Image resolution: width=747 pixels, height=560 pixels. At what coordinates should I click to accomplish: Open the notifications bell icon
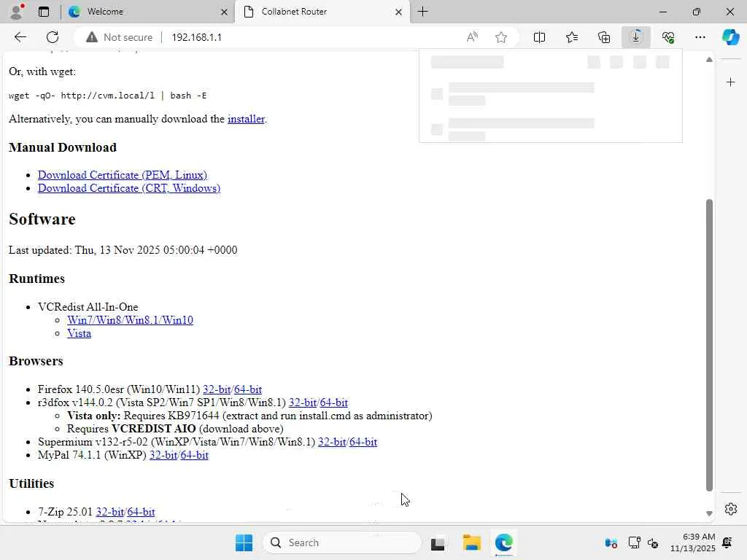tap(727, 542)
